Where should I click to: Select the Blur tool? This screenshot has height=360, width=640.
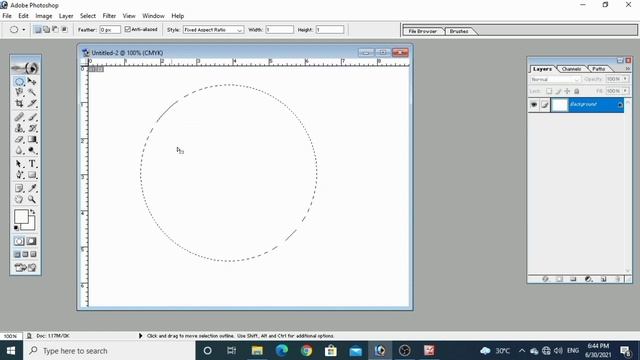point(19,151)
